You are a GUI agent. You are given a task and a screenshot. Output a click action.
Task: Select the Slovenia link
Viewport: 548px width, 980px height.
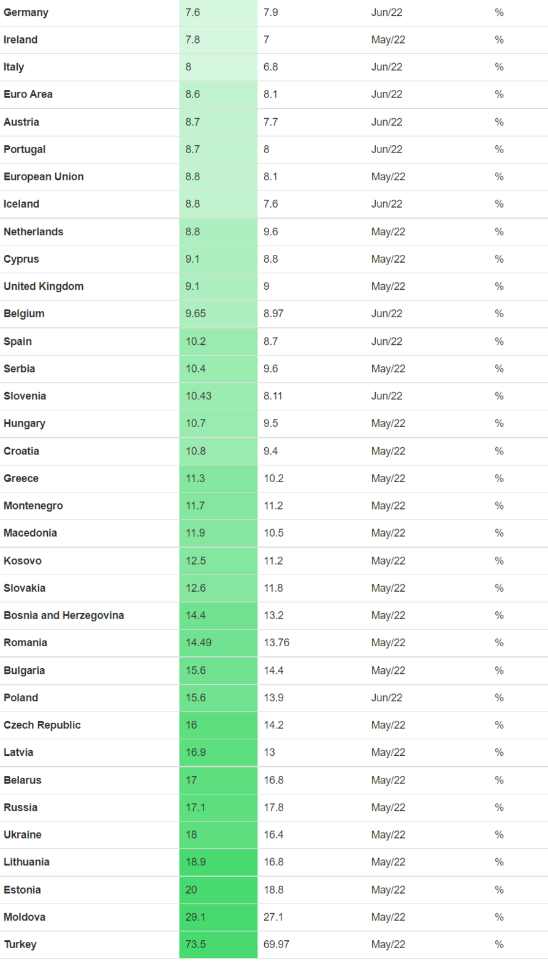coord(25,396)
